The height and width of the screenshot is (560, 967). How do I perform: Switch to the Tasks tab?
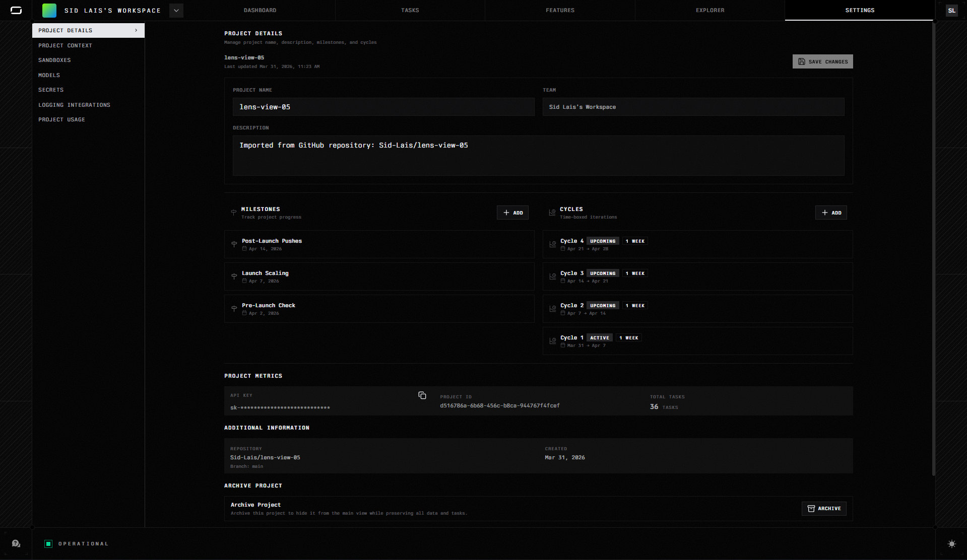coord(410,10)
